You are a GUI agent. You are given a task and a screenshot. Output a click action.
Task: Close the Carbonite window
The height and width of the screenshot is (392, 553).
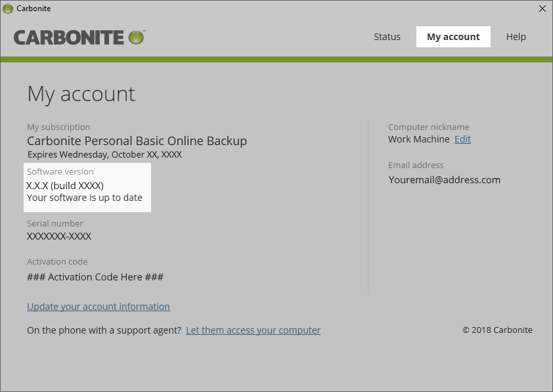542,9
